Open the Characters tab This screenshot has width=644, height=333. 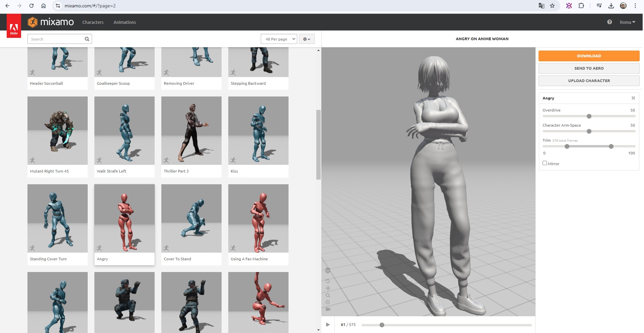tap(93, 22)
